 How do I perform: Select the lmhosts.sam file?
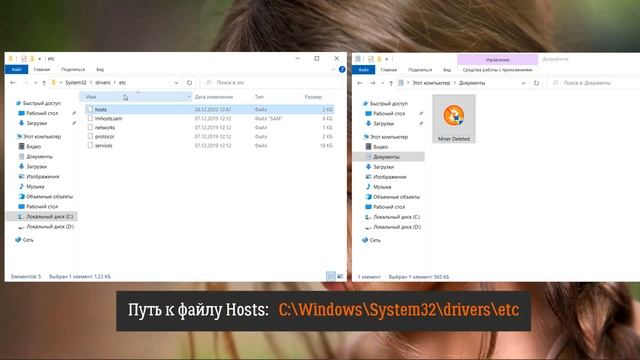tap(209, 118)
